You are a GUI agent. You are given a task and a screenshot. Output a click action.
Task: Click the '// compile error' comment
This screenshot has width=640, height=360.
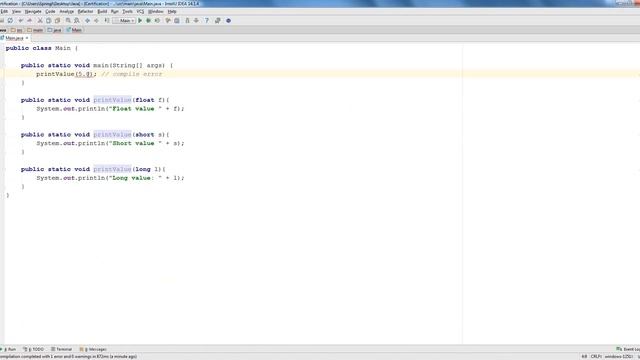[x=131, y=74]
